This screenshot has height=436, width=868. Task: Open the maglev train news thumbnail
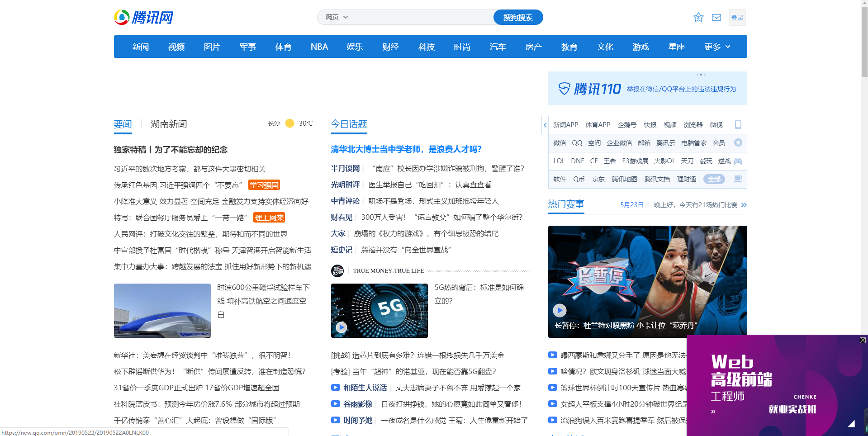pos(162,311)
